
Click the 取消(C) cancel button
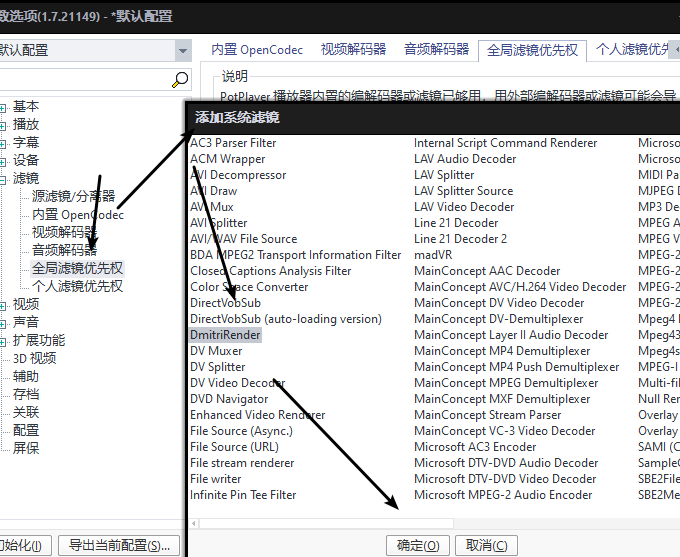click(487, 545)
